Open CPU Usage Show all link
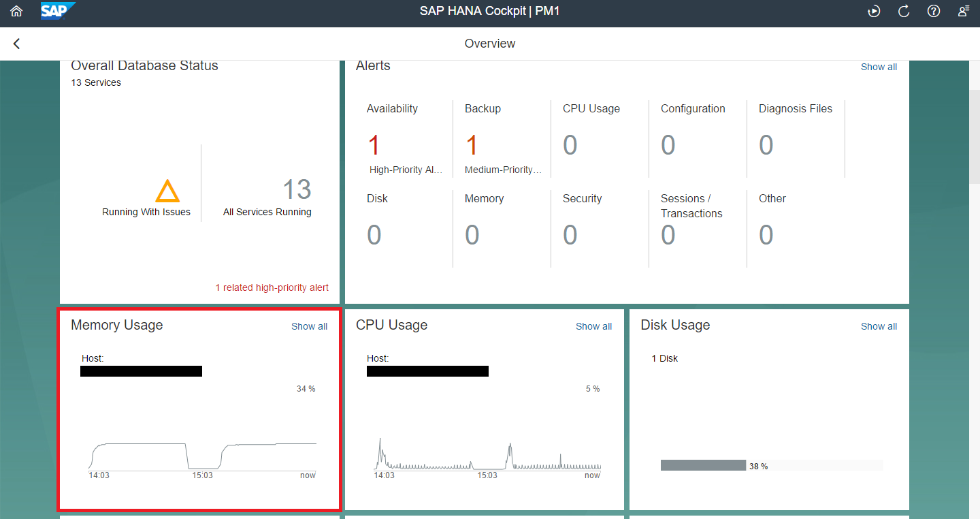The width and height of the screenshot is (980, 519). [x=593, y=326]
